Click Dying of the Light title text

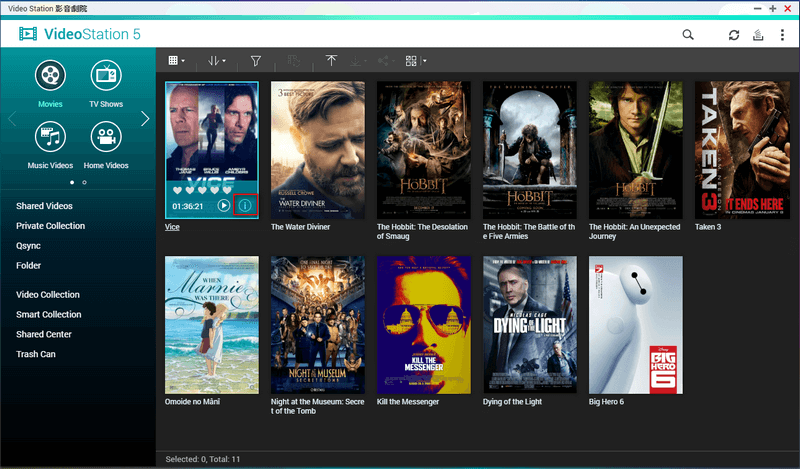[x=512, y=402]
